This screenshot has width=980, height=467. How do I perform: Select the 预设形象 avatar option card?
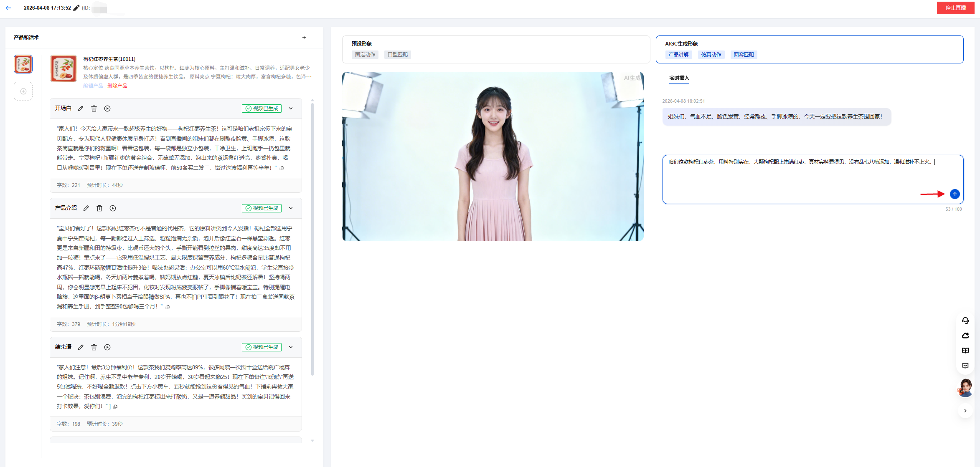495,49
